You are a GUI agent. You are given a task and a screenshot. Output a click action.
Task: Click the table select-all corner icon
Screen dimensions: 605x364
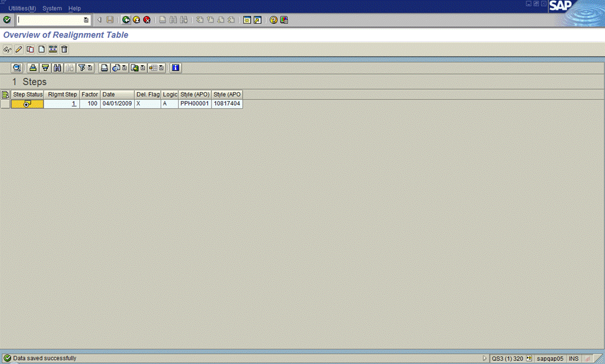pyautogui.click(x=5, y=95)
